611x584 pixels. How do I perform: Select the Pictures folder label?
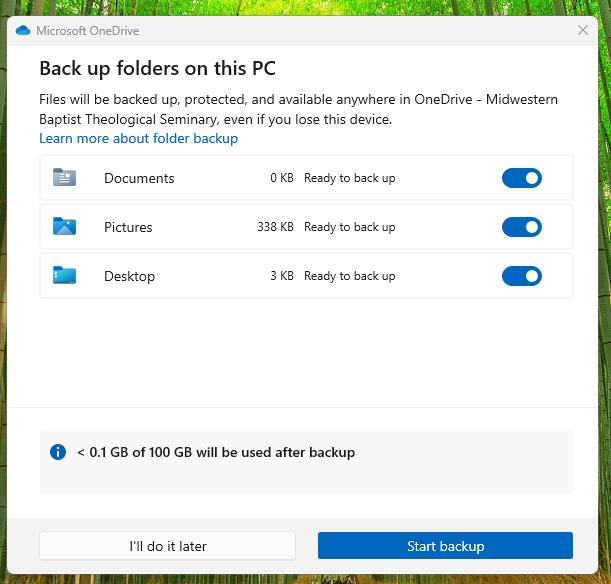pyautogui.click(x=128, y=227)
